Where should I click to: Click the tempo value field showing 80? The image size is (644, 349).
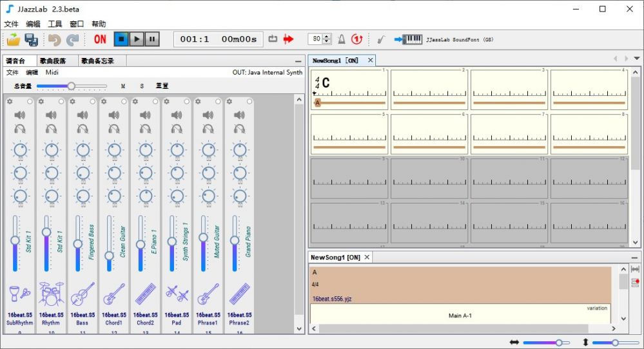(x=316, y=39)
